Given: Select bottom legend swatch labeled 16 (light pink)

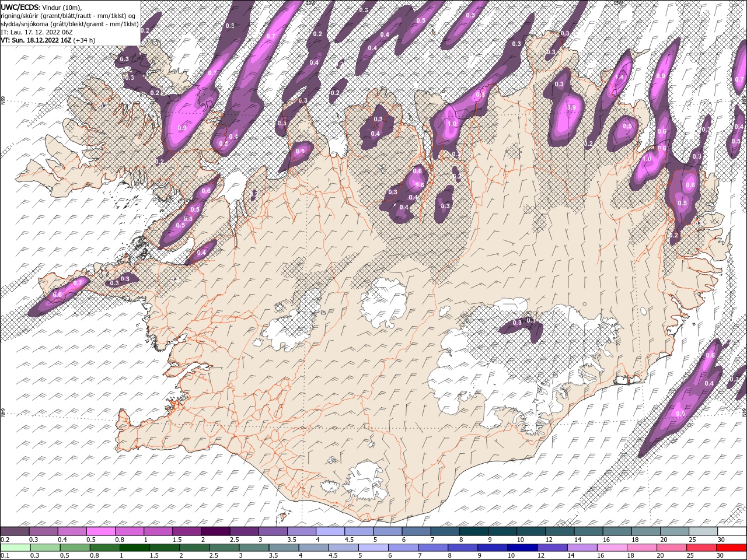Looking at the screenshot, I should [611, 548].
